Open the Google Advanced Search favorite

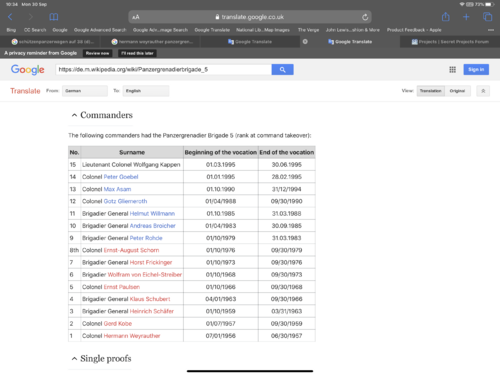(x=100, y=30)
